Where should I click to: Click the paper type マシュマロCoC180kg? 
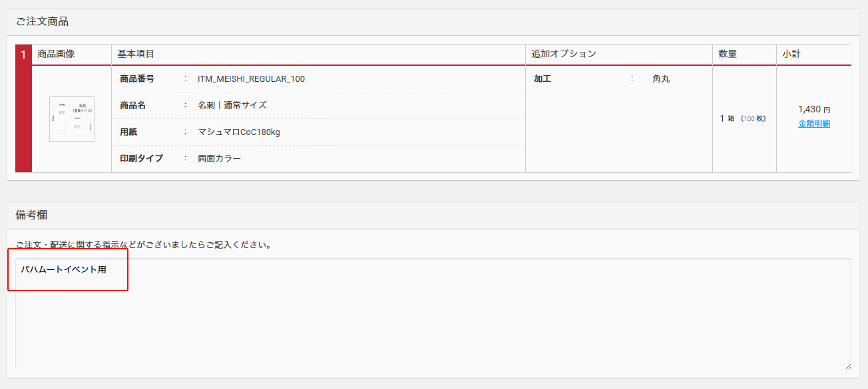[x=239, y=132]
